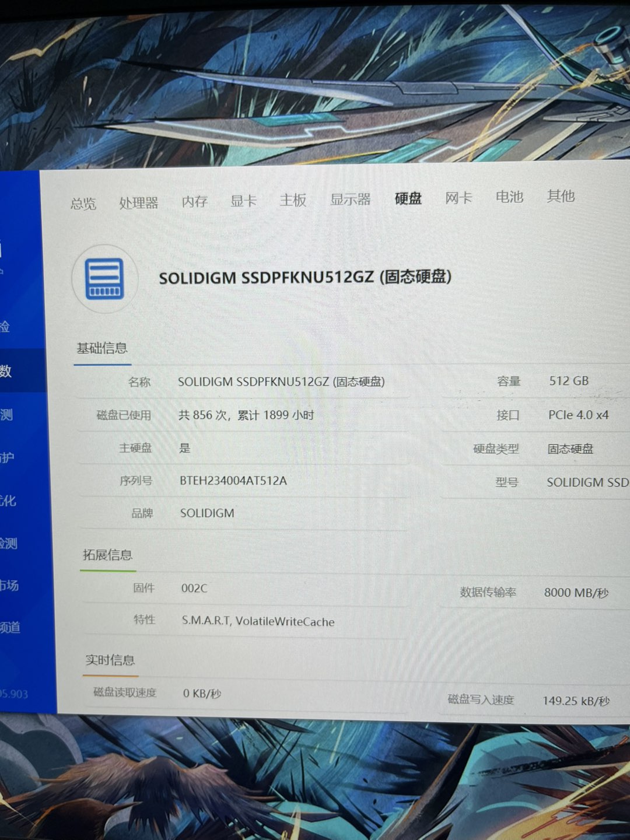Select the 共 856 次，累计 1899 小时 usage value

coord(246,415)
